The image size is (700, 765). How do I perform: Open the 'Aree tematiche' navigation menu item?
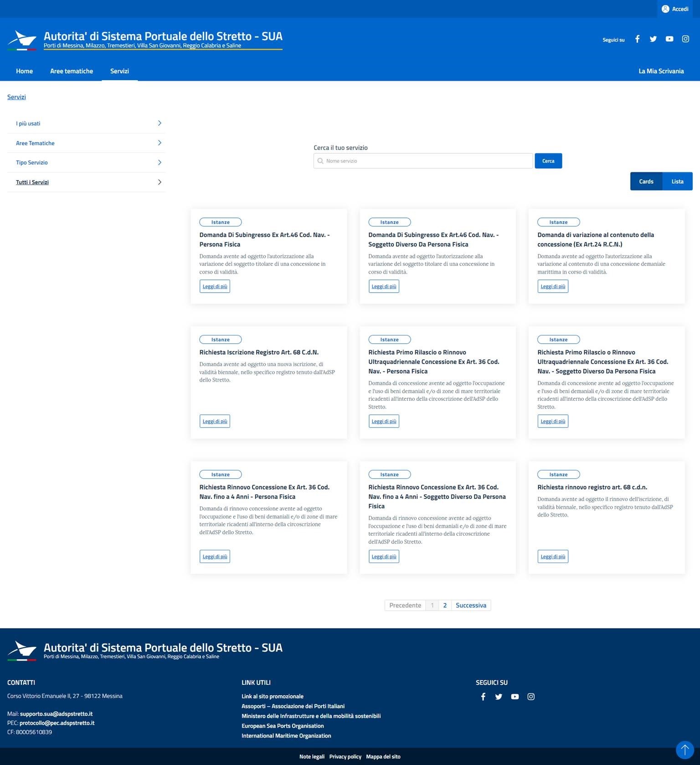coord(72,71)
